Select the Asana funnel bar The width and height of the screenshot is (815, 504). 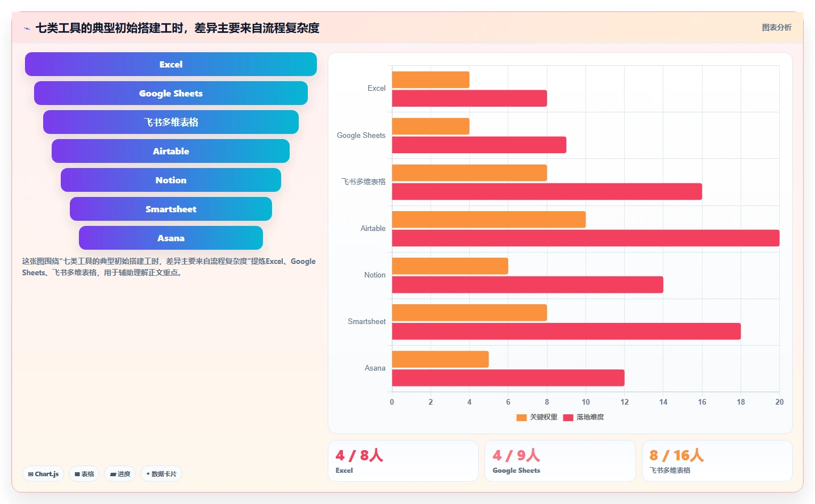point(171,238)
